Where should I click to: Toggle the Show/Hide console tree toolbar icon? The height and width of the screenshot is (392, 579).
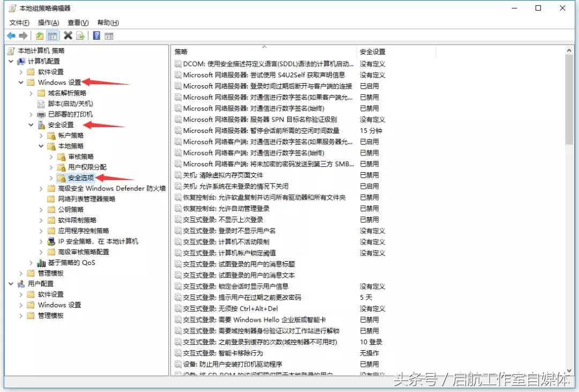(x=52, y=35)
